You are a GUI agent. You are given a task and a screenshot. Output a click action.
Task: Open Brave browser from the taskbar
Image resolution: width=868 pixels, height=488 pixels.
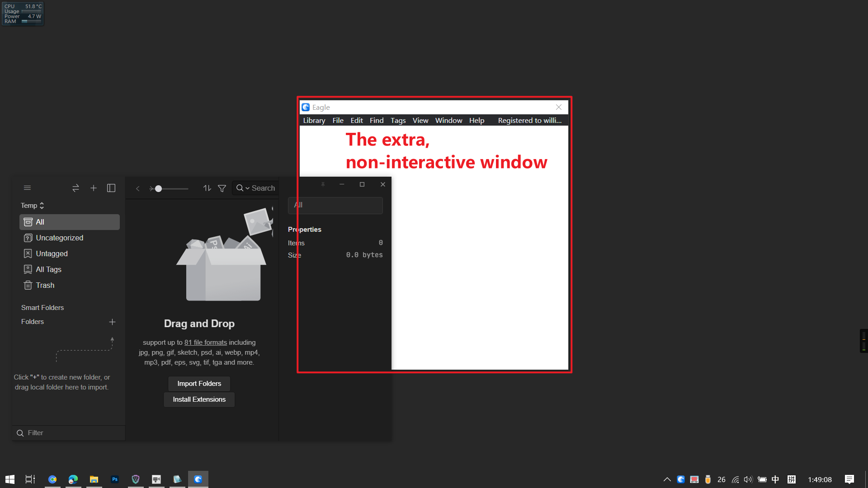[x=135, y=479]
